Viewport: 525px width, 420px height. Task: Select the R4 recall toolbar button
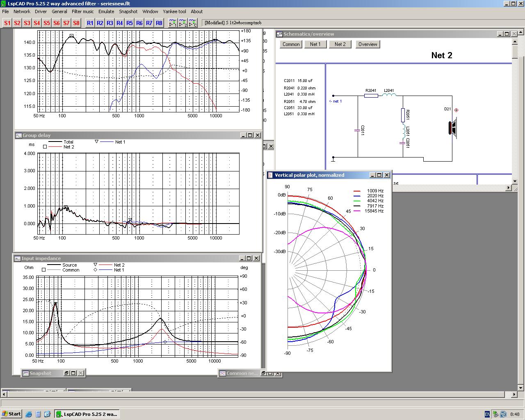pyautogui.click(x=120, y=23)
